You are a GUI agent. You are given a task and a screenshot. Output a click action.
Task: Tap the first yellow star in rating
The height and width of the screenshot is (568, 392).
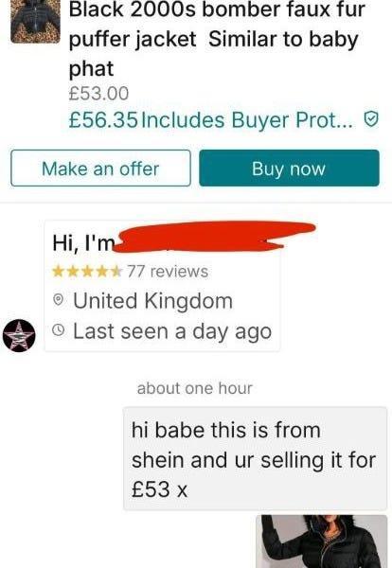[x=59, y=272]
